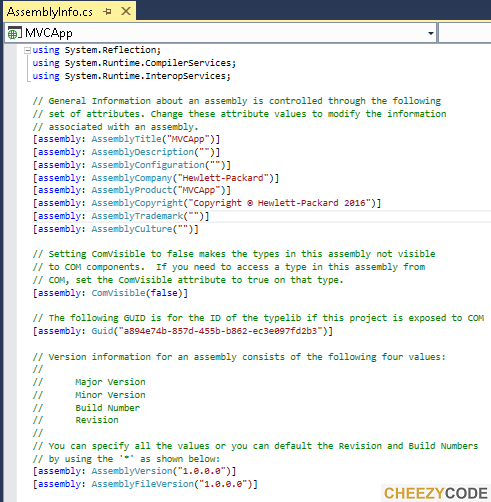The width and height of the screenshot is (491, 502).
Task: Click the AssemblyVersion "1.0.0.0" string
Action: [x=202, y=471]
